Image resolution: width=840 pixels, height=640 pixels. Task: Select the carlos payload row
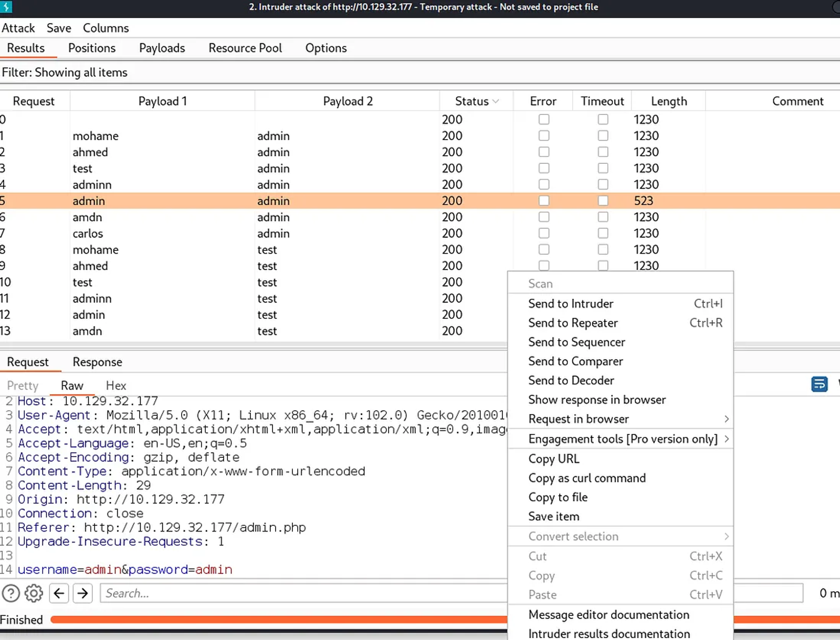click(x=420, y=233)
